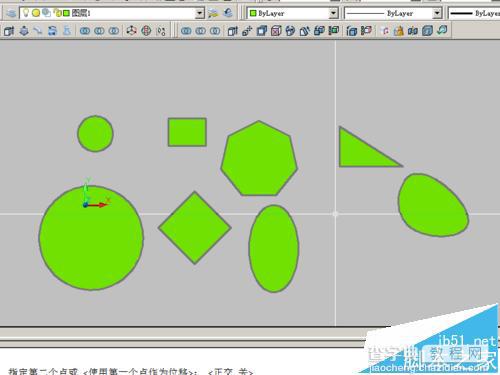Toggle the layer lightbulb on/off icon

(26, 13)
